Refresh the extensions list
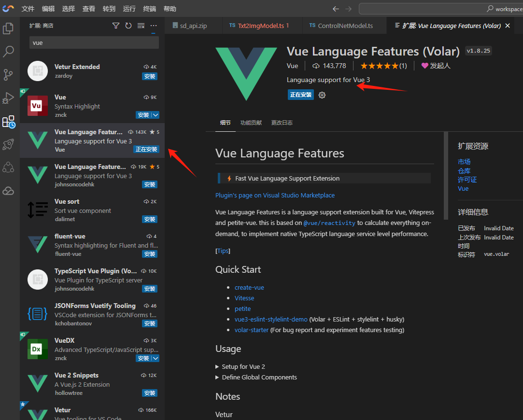Image resolution: width=523 pixels, height=420 pixels. [x=128, y=26]
